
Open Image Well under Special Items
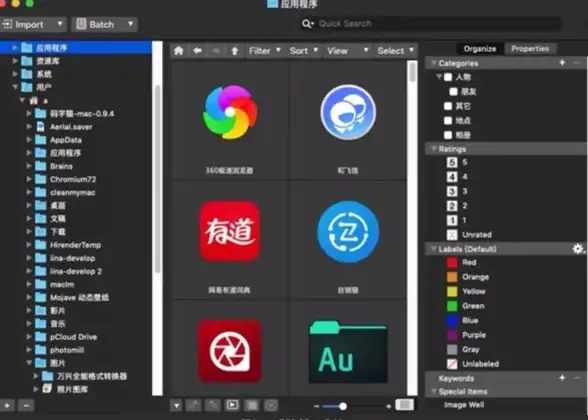click(464, 405)
